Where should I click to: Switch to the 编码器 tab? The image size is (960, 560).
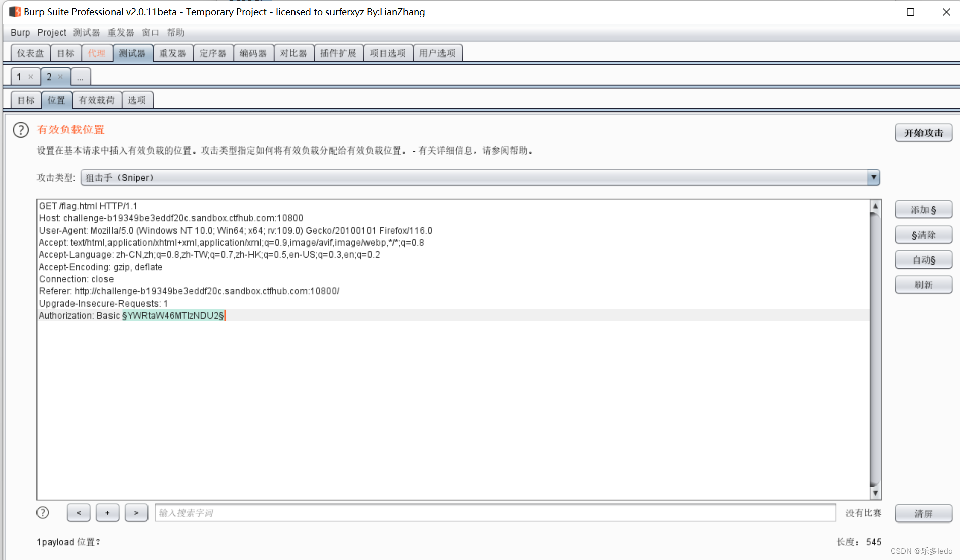[x=253, y=53]
